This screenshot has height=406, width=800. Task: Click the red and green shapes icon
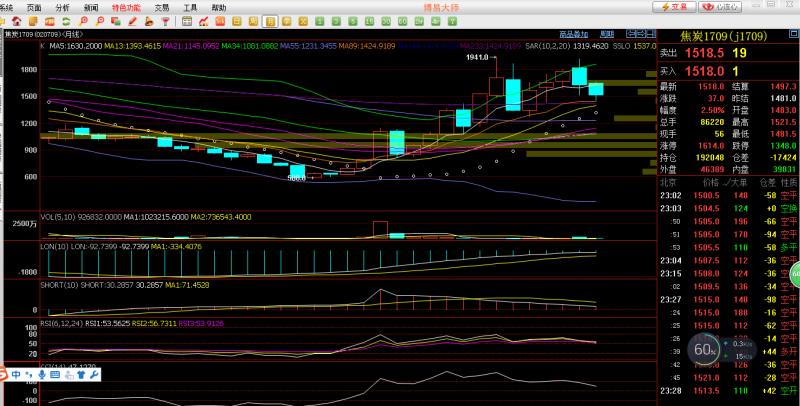pyautogui.click(x=116, y=21)
